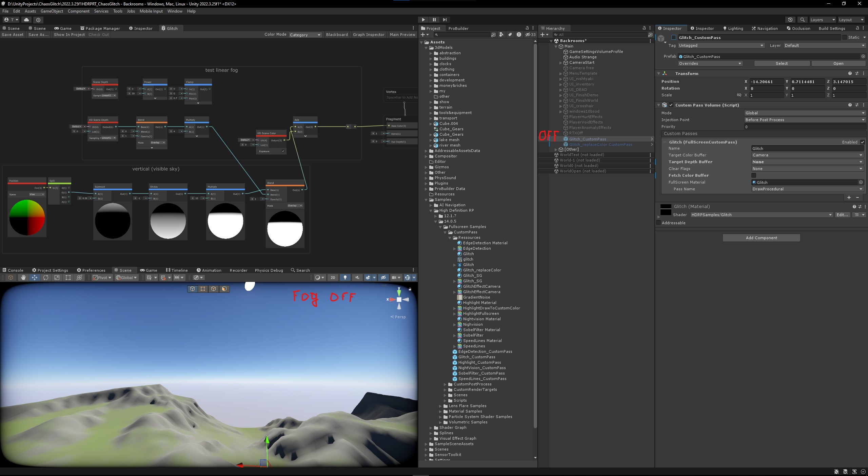
Task: Toggle scene lighting bulb icon
Action: [345, 278]
